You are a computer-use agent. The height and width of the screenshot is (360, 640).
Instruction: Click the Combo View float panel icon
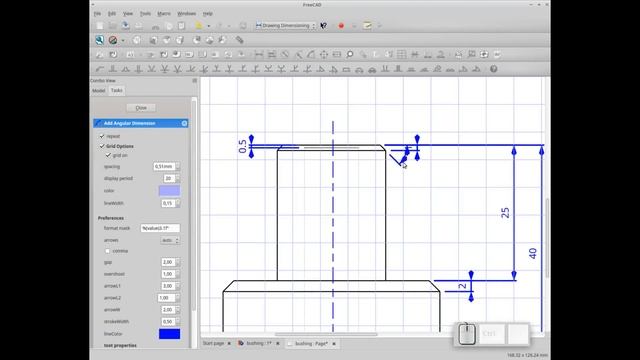[x=195, y=81]
